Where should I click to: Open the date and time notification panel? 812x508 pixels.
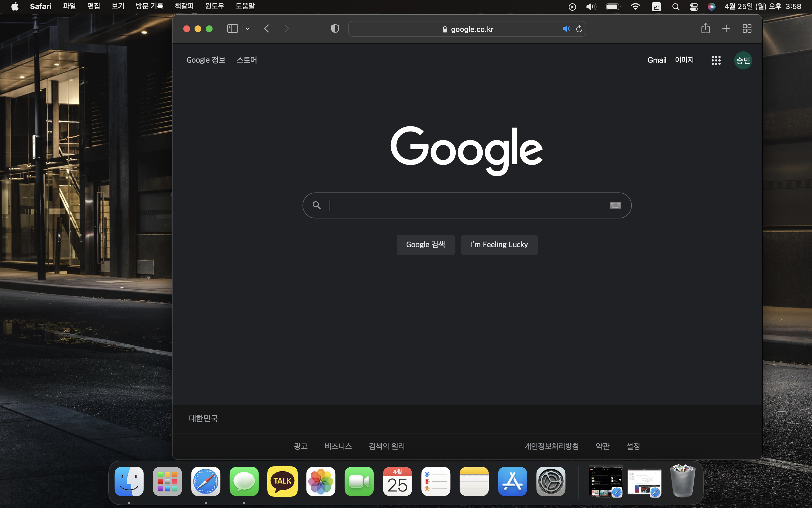763,6
